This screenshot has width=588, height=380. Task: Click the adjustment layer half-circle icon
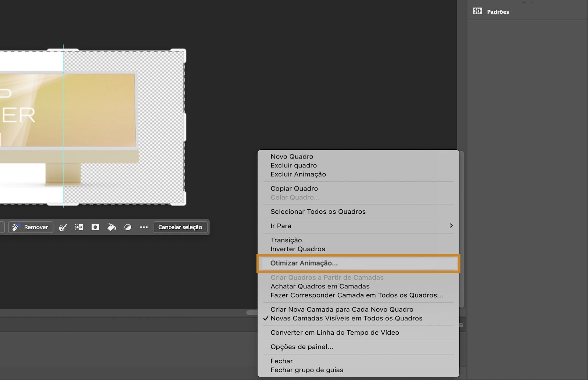click(x=128, y=227)
